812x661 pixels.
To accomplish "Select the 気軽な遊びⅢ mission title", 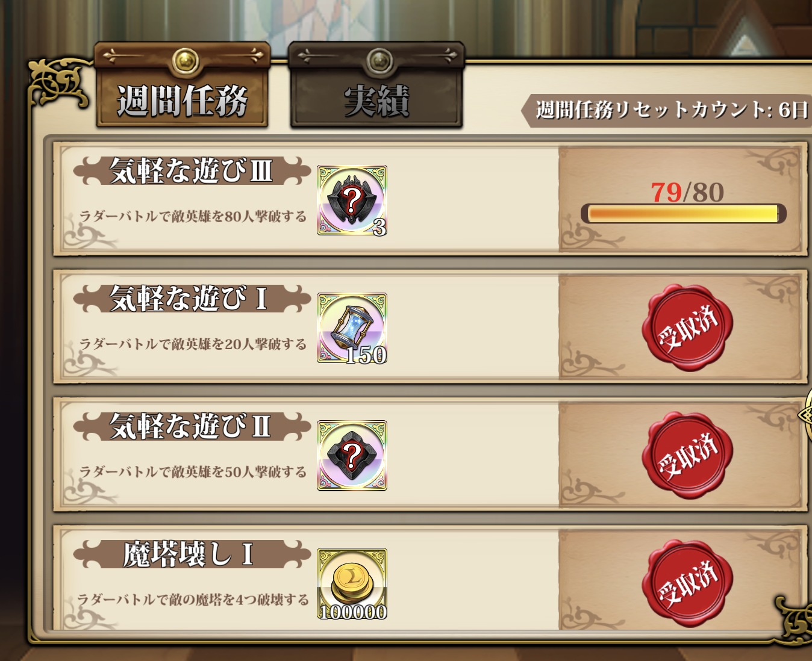I will (x=192, y=171).
